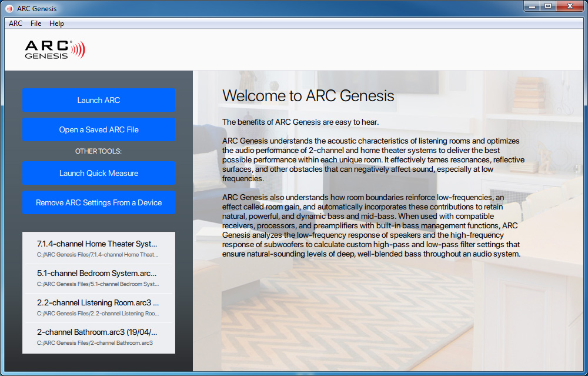Click the ARC Genesis logo

coord(55,49)
